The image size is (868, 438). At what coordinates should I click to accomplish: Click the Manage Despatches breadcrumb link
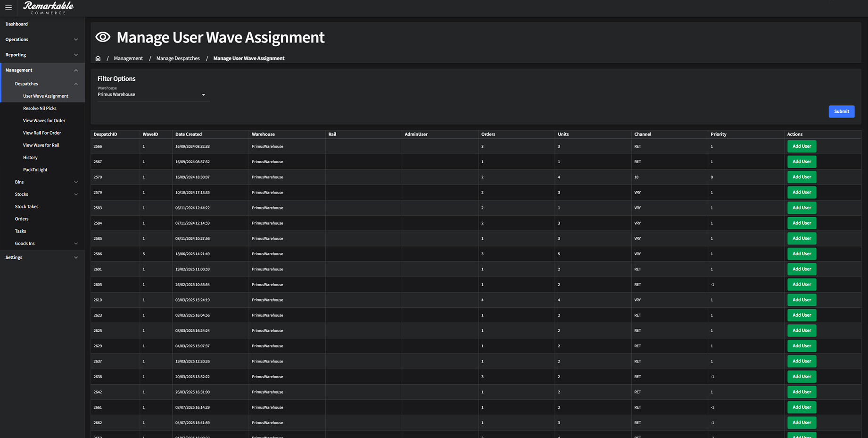point(178,59)
